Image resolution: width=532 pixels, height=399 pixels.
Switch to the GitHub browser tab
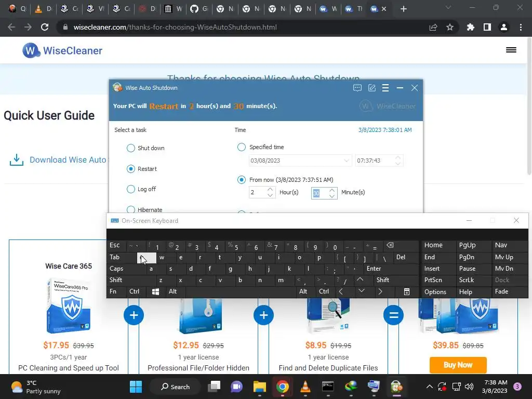[x=199, y=9]
